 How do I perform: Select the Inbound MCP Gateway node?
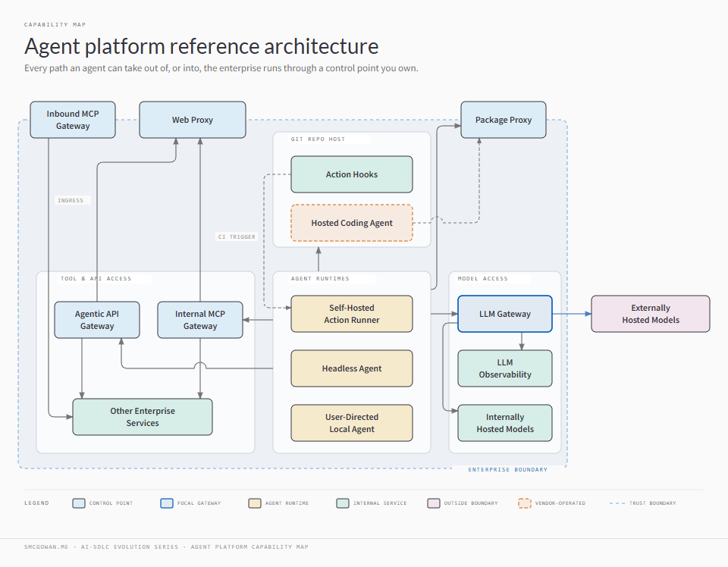[73, 120]
